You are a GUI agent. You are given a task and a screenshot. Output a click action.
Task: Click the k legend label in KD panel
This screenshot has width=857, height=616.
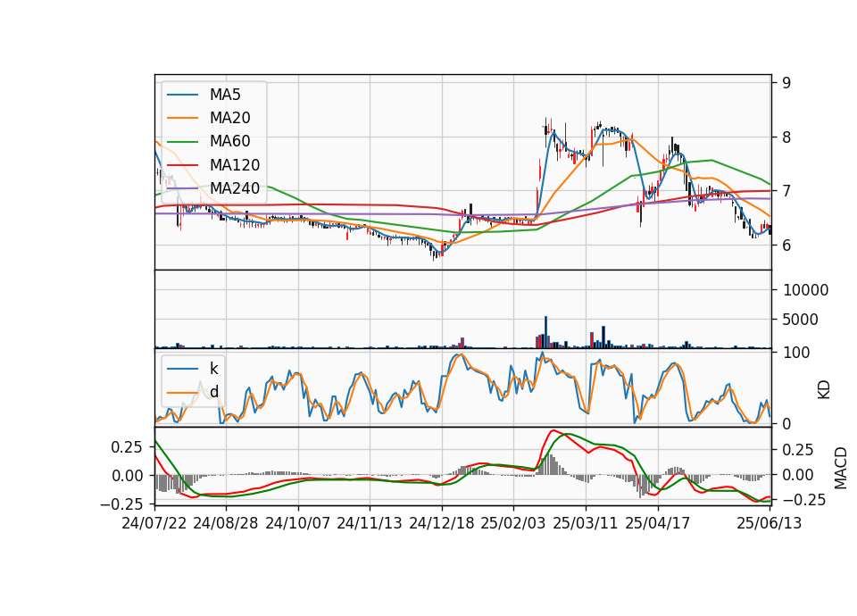click(x=213, y=369)
